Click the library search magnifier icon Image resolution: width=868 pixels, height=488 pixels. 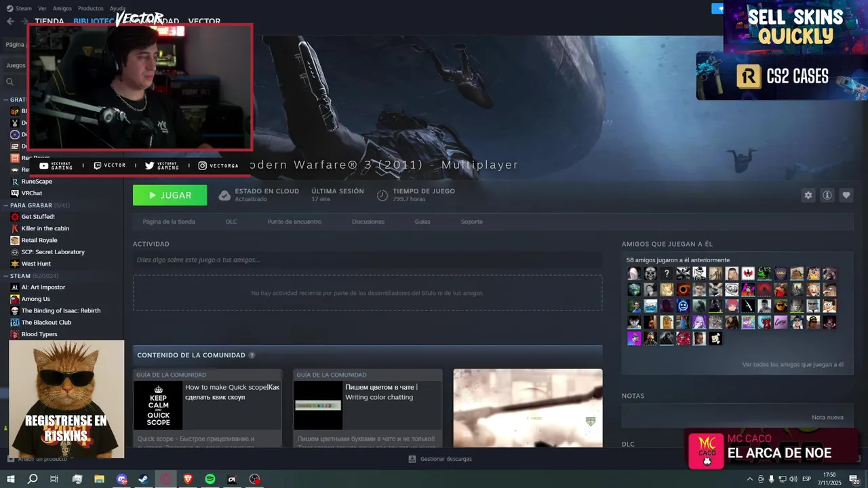pyautogui.click(x=10, y=82)
